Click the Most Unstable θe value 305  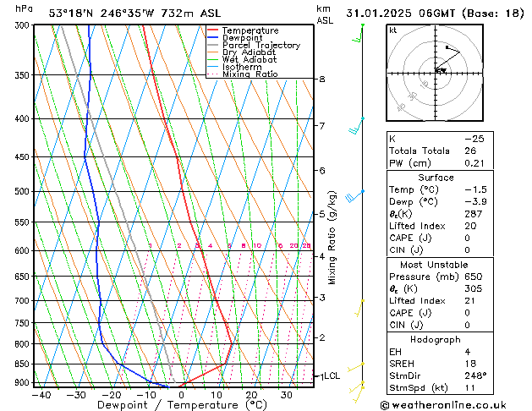point(474,288)
